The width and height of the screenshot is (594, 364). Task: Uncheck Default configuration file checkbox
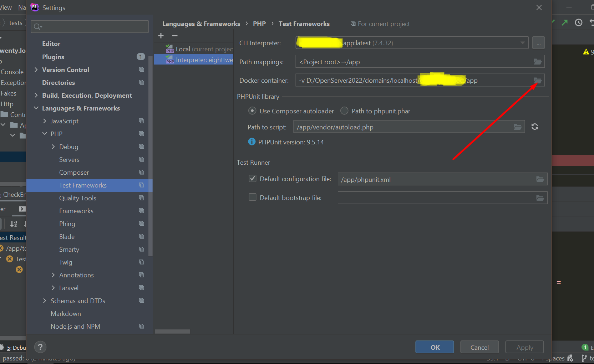[253, 179]
